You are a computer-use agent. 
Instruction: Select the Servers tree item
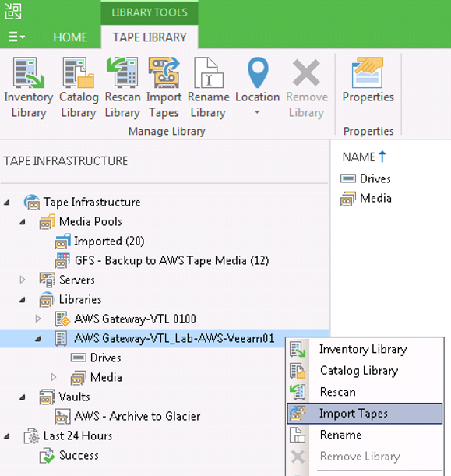point(77,280)
